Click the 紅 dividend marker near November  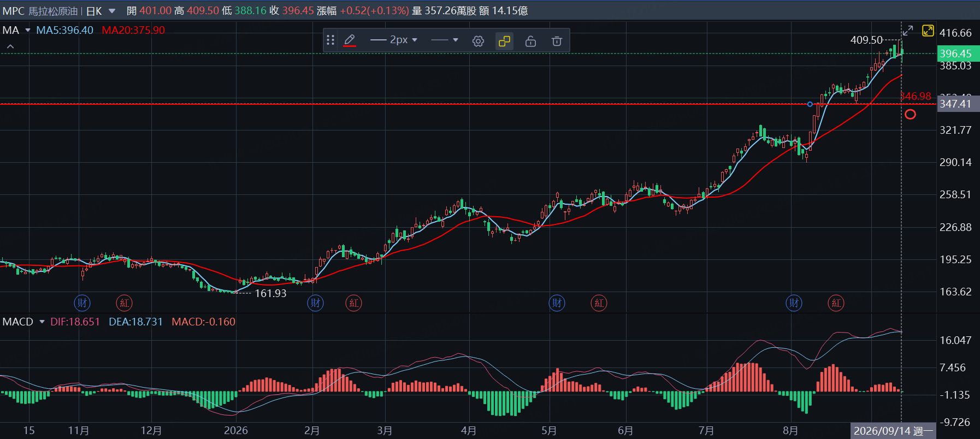click(x=125, y=302)
